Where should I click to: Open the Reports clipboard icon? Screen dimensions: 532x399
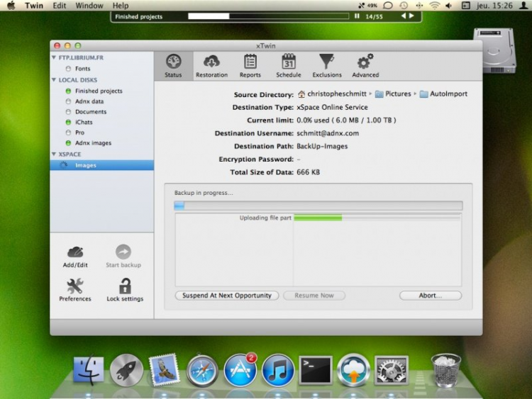250,62
